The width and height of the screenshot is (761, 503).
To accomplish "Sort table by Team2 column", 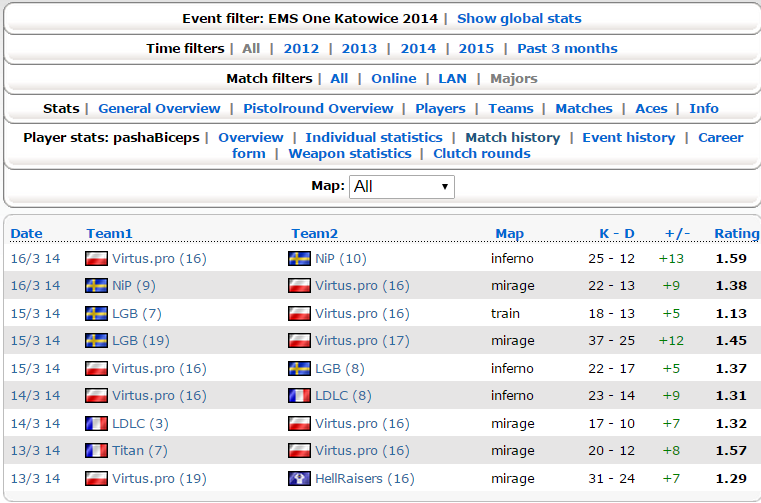I will (x=314, y=234).
